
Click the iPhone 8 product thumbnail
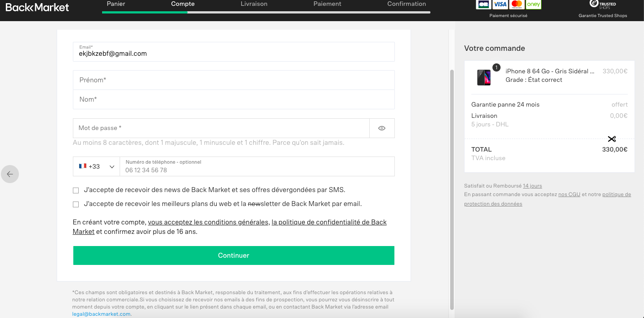tap(484, 77)
